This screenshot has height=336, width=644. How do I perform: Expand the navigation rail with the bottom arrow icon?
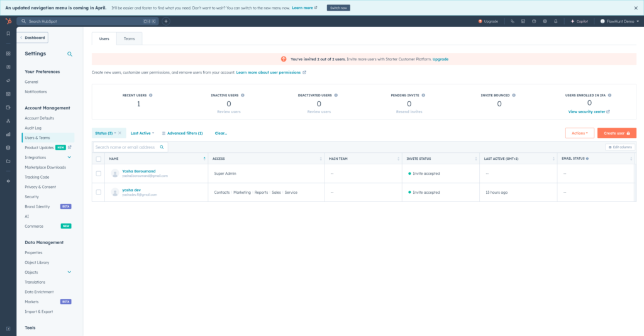(8, 328)
